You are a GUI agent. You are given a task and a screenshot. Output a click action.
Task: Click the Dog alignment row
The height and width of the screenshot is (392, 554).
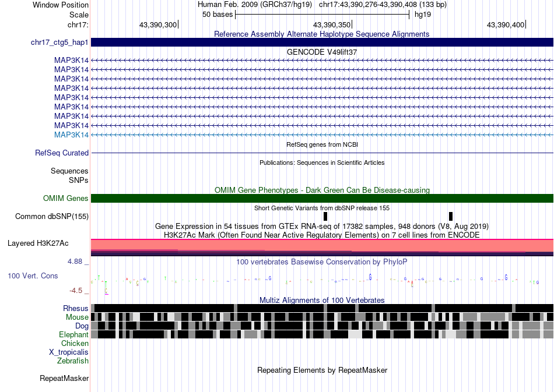[322, 326]
